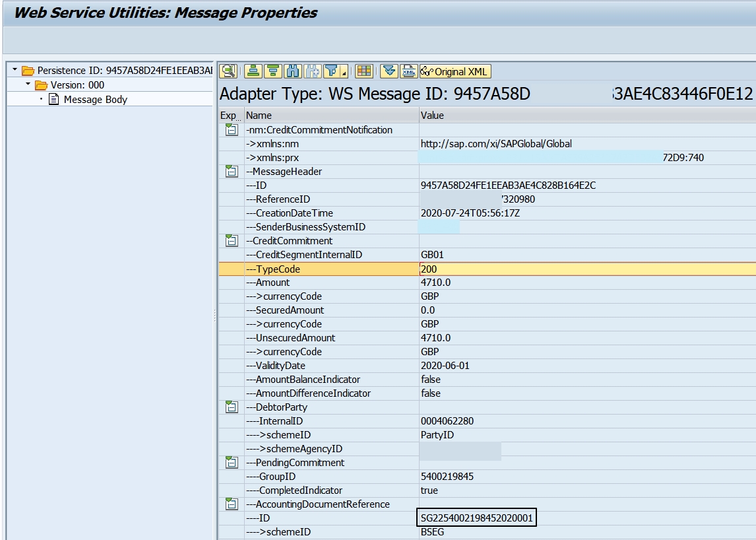Image resolution: width=756 pixels, height=540 pixels.
Task: Click the Find Next icon
Action: (x=313, y=71)
